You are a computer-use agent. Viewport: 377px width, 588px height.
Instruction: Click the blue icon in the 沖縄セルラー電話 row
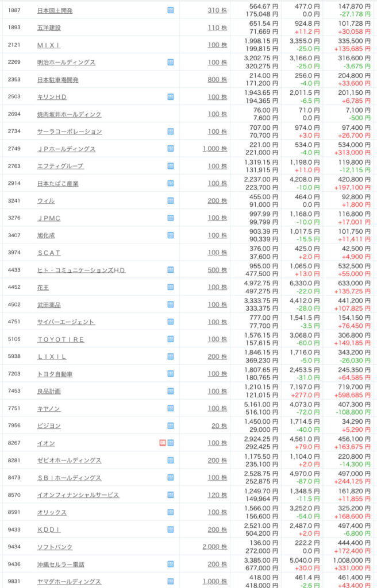point(171,564)
